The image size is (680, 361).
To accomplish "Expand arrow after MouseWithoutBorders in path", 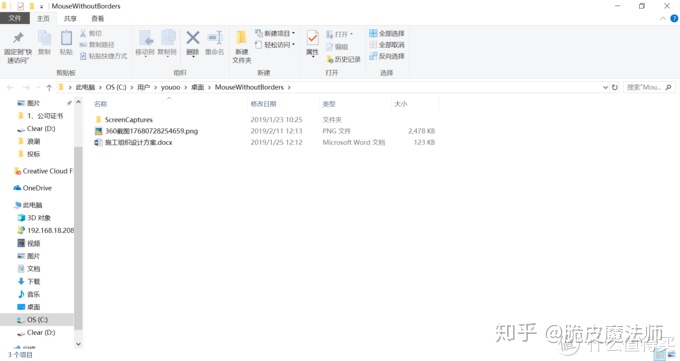I will (289, 87).
